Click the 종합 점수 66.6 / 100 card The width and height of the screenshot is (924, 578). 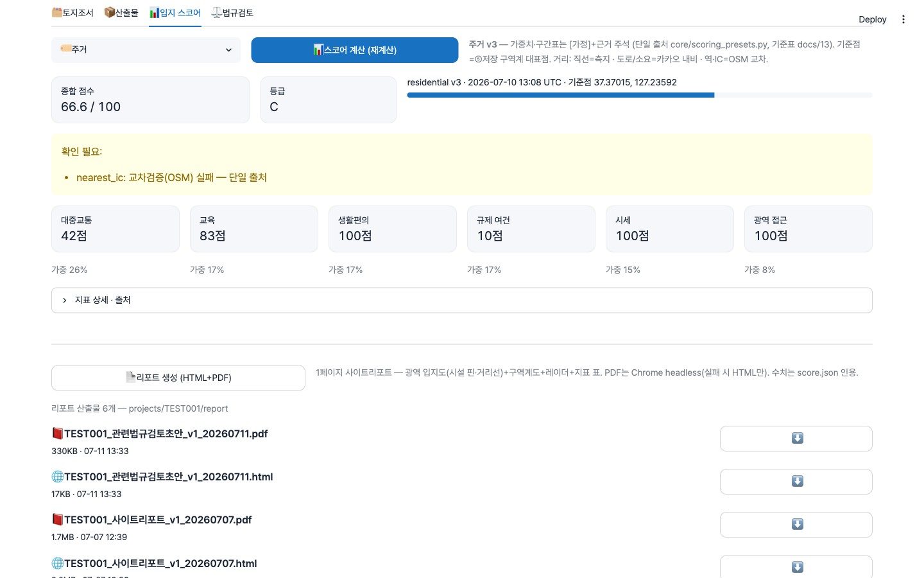(x=150, y=100)
